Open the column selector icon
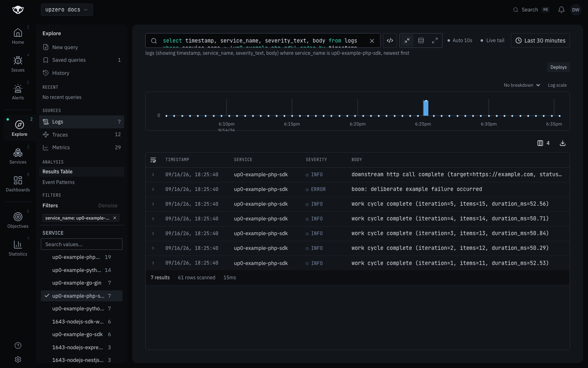Viewport: 588px width, 368px height. [543, 143]
